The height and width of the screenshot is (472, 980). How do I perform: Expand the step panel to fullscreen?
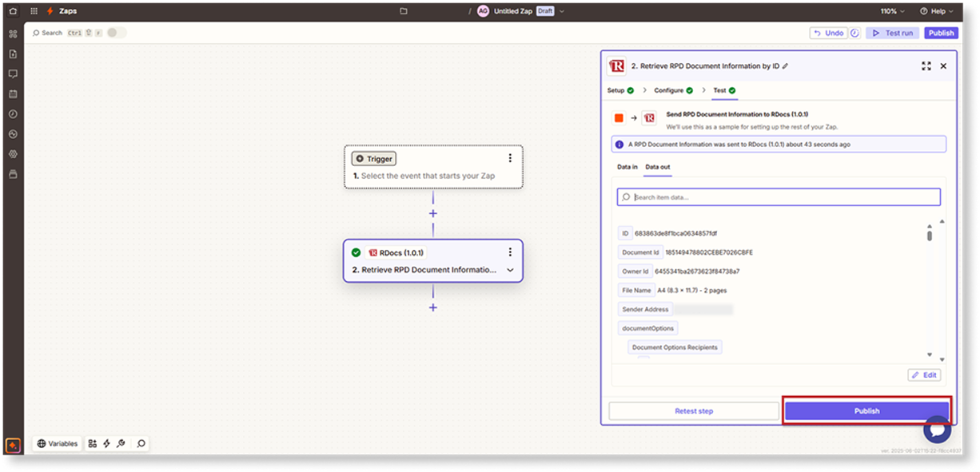[926, 66]
